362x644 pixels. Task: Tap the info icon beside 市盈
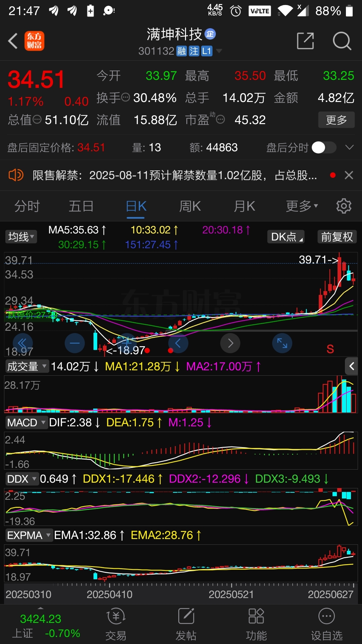[220, 119]
